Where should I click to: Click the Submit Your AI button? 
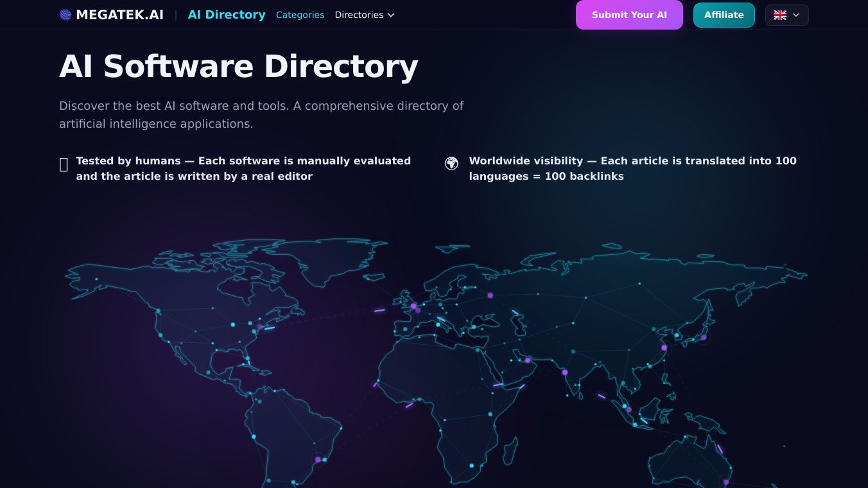pos(629,15)
